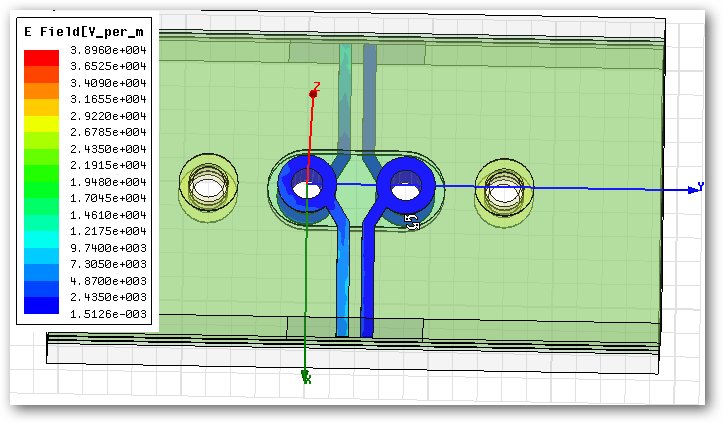Select legend value 1.4610e+004
The image size is (723, 423).
coord(108,215)
